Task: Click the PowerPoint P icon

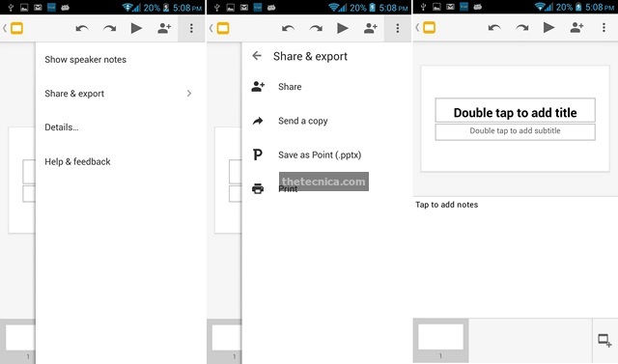Action: click(258, 154)
